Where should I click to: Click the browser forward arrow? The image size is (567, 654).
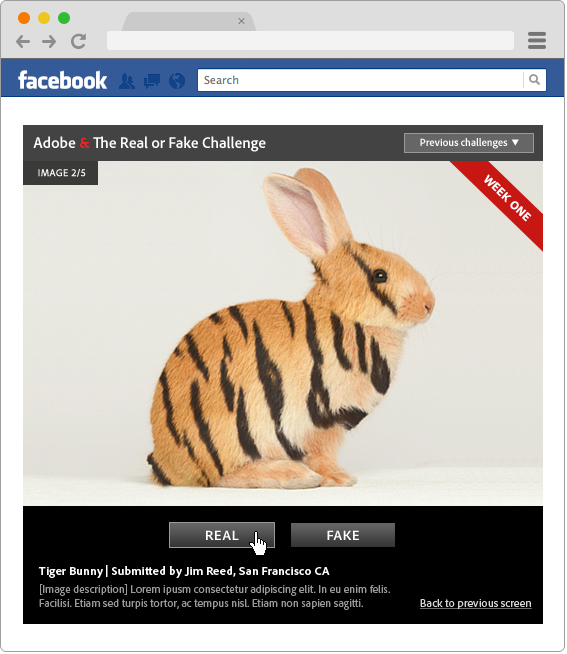pyautogui.click(x=49, y=41)
